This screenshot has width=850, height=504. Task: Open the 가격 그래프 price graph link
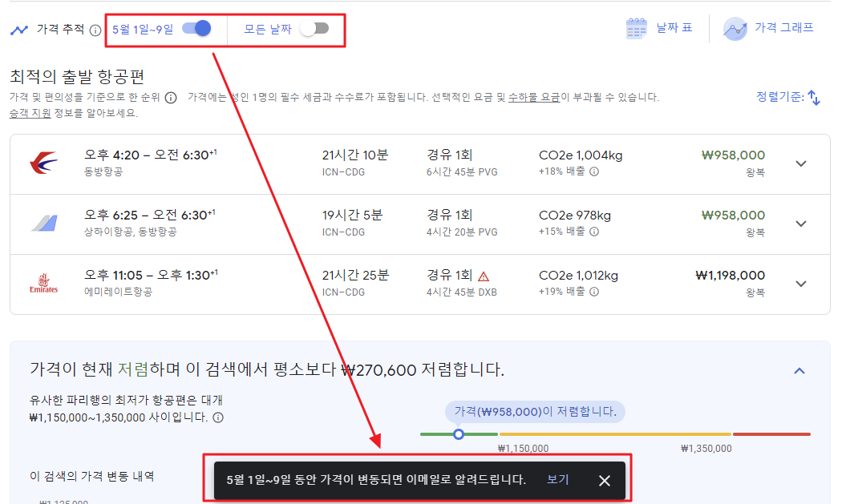click(x=784, y=27)
